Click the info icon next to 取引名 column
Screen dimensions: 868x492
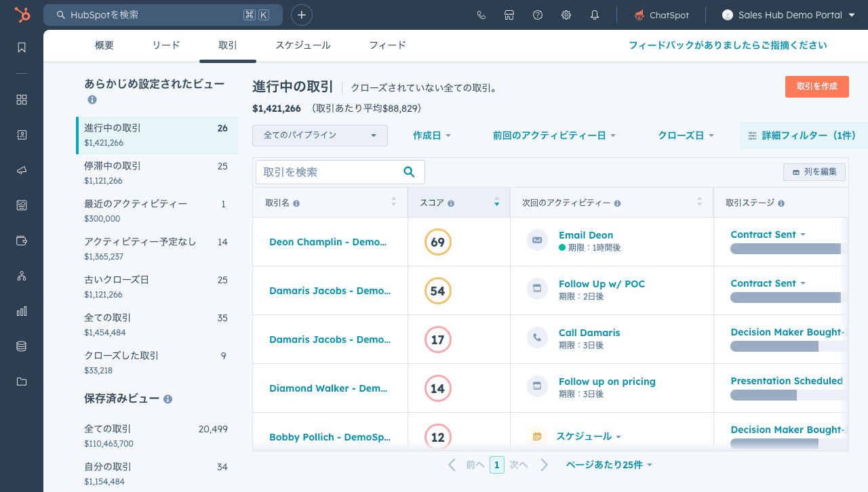coord(296,203)
